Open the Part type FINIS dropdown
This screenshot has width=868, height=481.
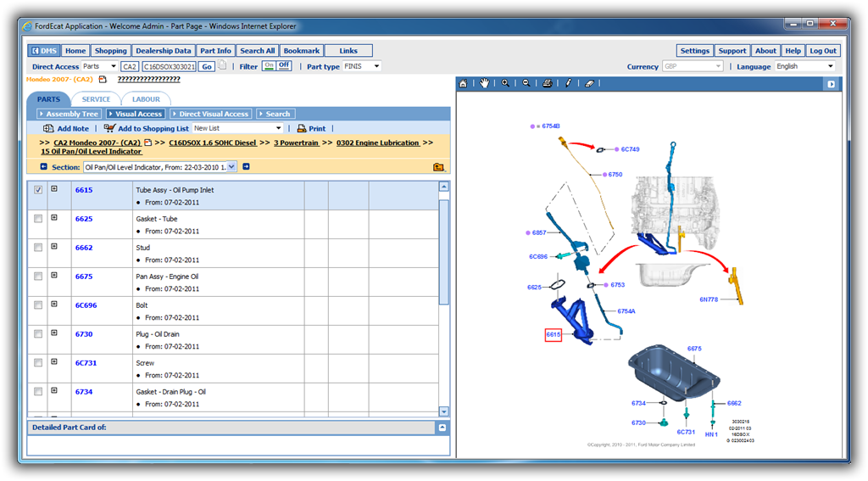click(376, 66)
